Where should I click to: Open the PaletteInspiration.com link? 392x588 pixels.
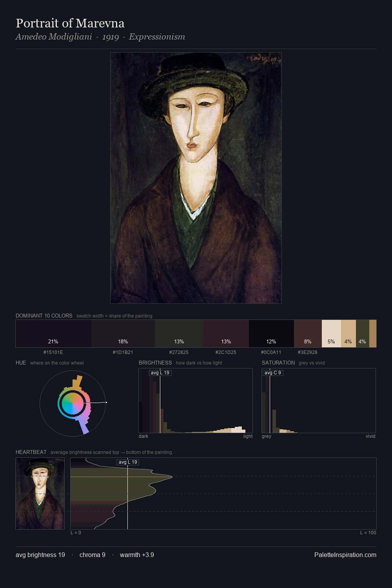click(x=345, y=555)
